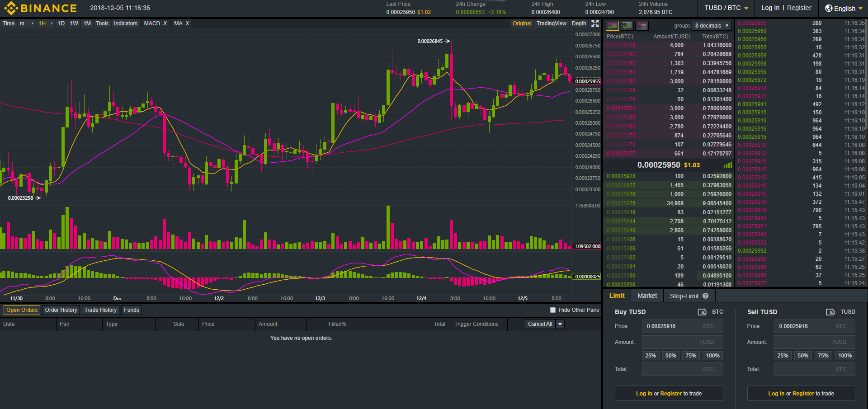Click the Sell TUSD Amount input field
Viewport: 868px width, 409px height.
point(814,342)
